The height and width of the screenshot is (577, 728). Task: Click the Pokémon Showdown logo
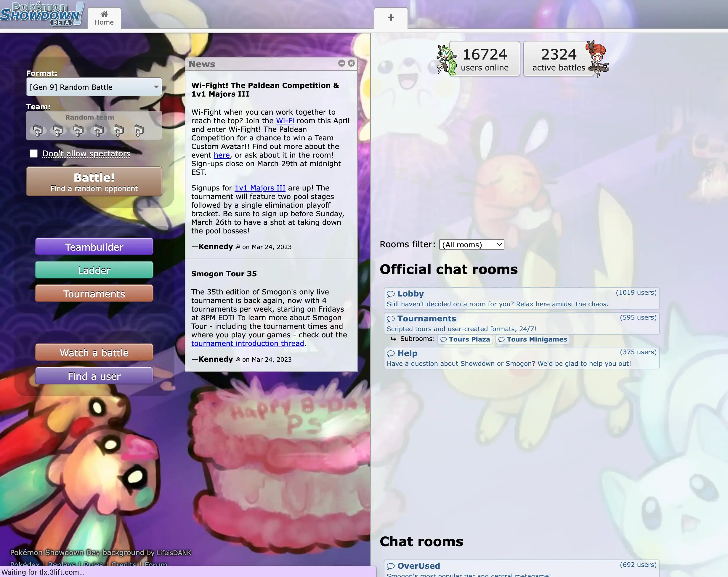(x=42, y=14)
